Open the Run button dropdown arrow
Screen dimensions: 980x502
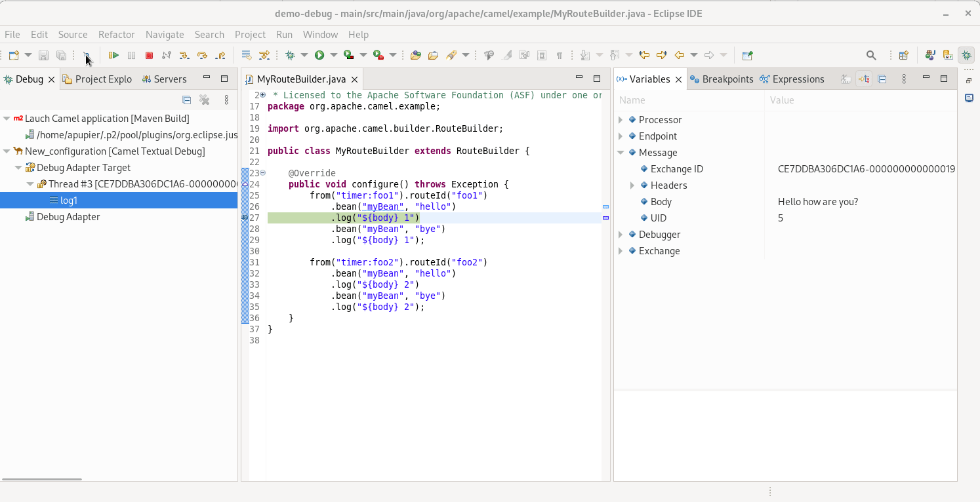click(x=333, y=55)
